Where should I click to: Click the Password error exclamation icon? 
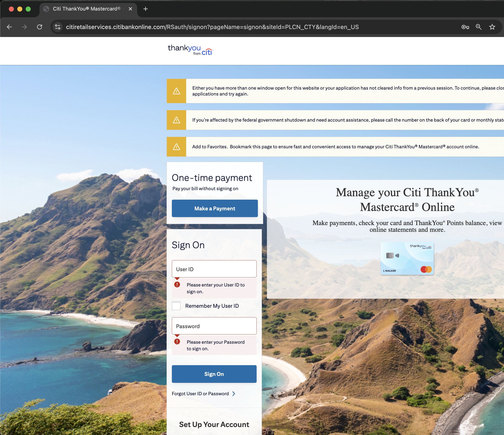[x=177, y=342]
